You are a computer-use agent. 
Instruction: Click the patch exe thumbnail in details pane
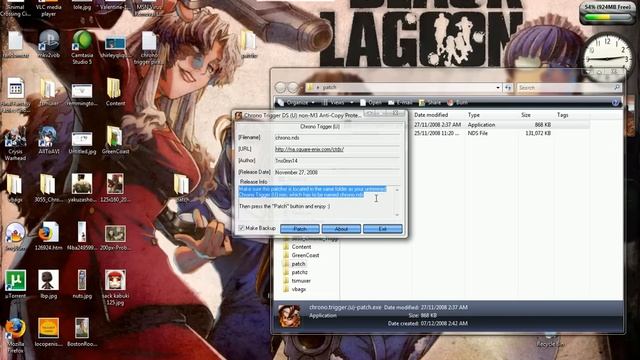pos(289,316)
